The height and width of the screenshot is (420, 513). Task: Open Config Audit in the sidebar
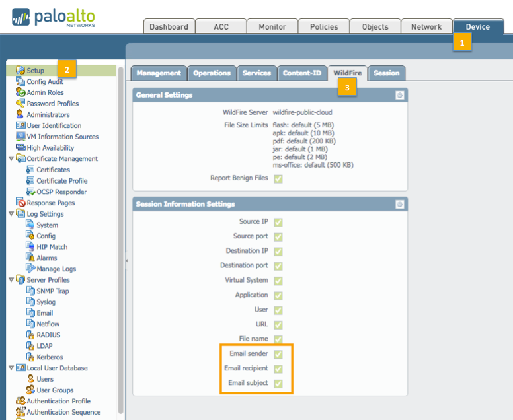(45, 82)
